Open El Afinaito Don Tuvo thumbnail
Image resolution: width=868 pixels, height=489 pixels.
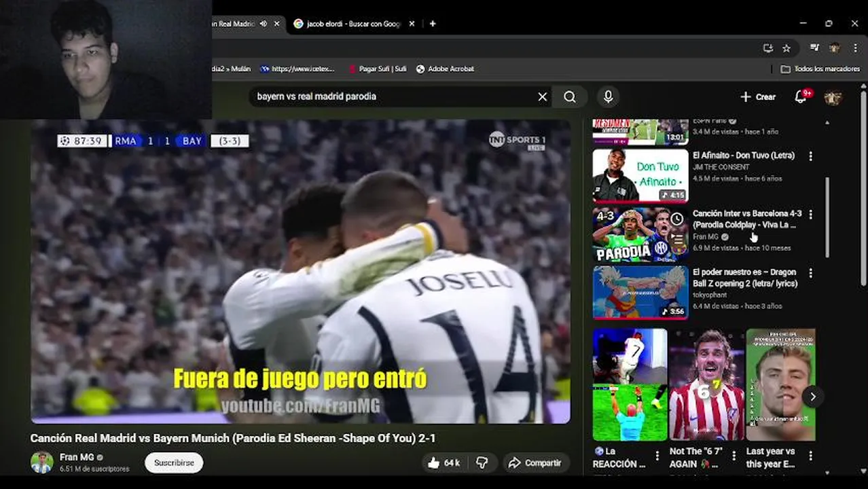[x=640, y=175]
